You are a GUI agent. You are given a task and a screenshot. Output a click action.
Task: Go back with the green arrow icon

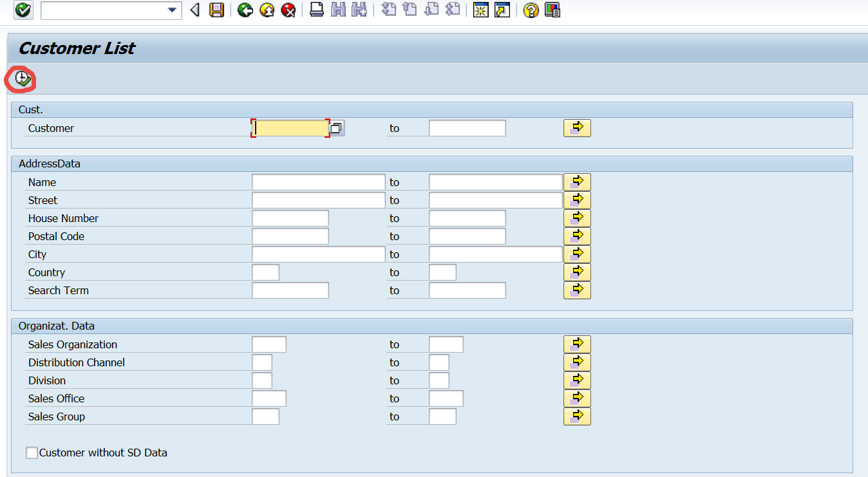245,10
